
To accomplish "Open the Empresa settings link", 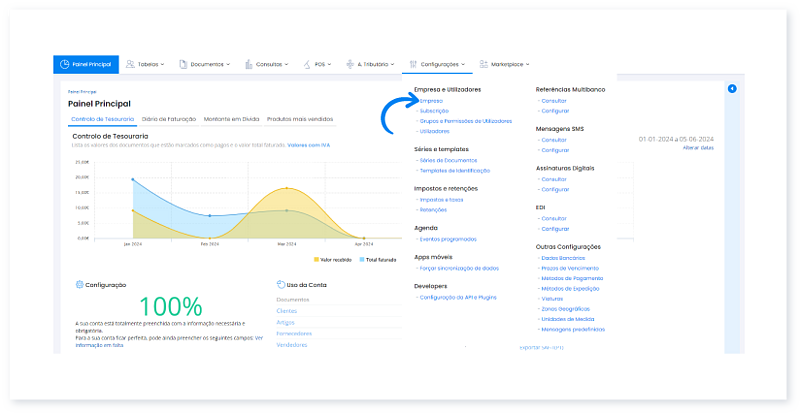I will point(431,101).
